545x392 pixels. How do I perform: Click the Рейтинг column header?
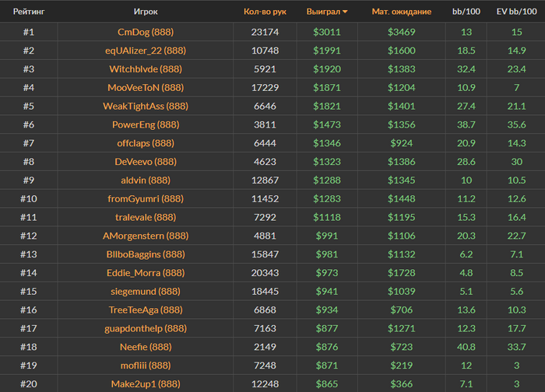click(x=28, y=12)
